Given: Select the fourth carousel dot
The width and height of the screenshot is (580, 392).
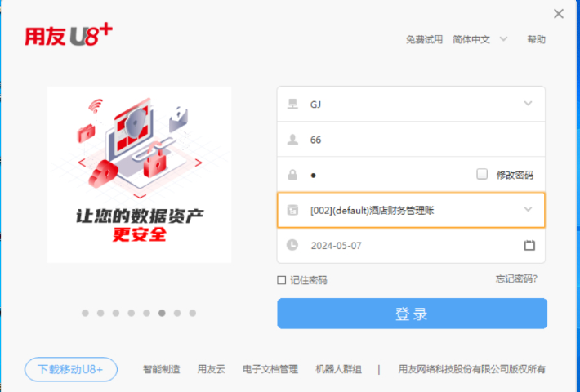Looking at the screenshot, I should [132, 314].
